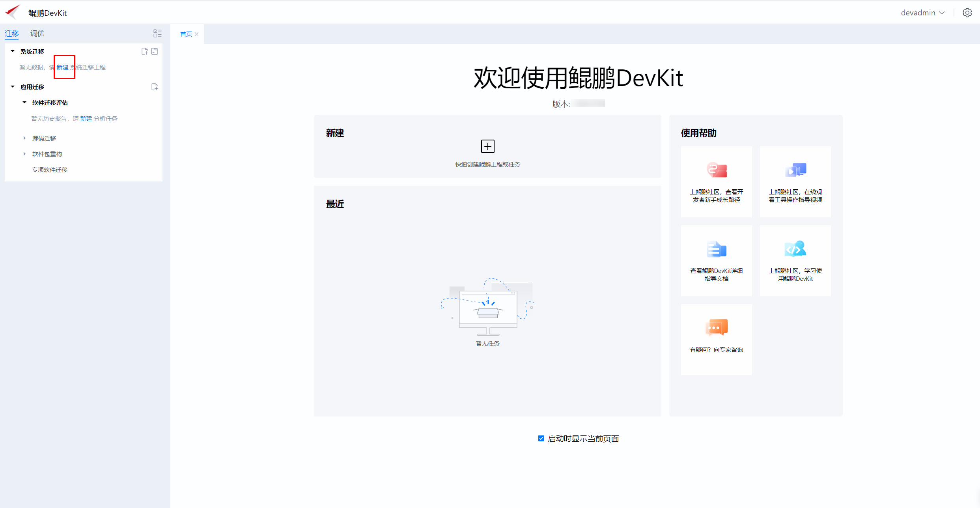Open the 工具操作指导视频 help card
980x508 pixels.
(x=795, y=182)
